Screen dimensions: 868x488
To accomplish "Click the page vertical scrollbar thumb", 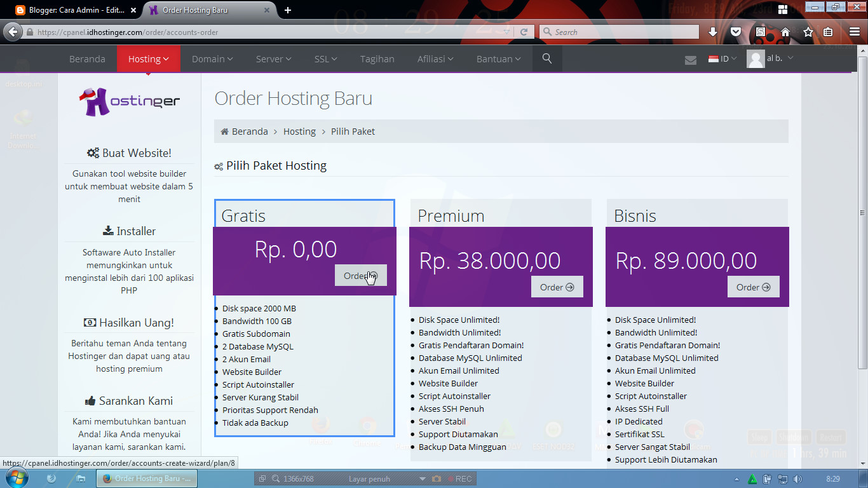I will point(862,213).
